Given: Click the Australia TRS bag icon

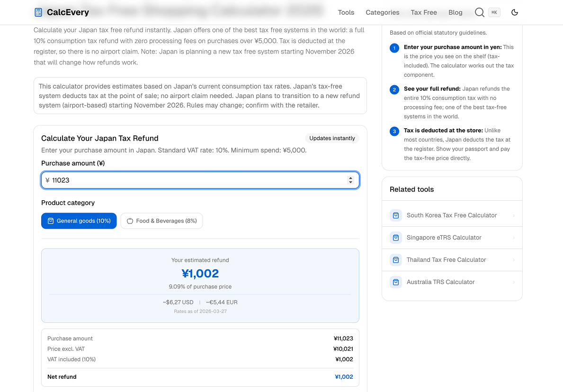Looking at the screenshot, I should pyautogui.click(x=396, y=282).
